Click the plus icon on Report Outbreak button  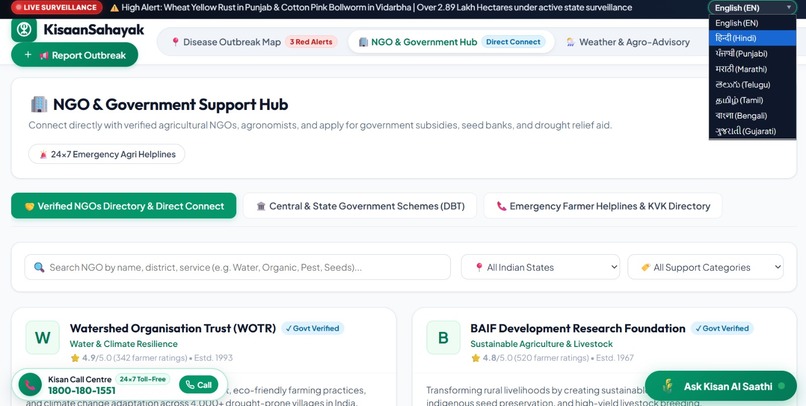point(28,55)
